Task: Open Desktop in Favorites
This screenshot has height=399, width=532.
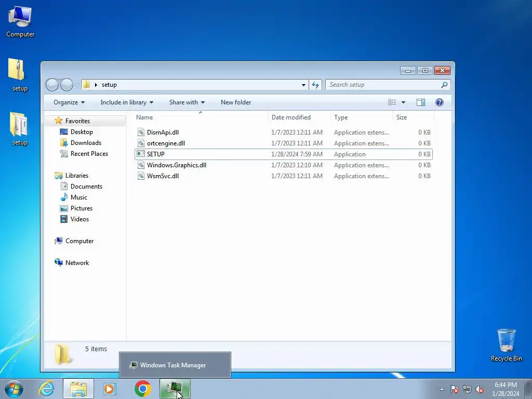Action: pos(82,131)
